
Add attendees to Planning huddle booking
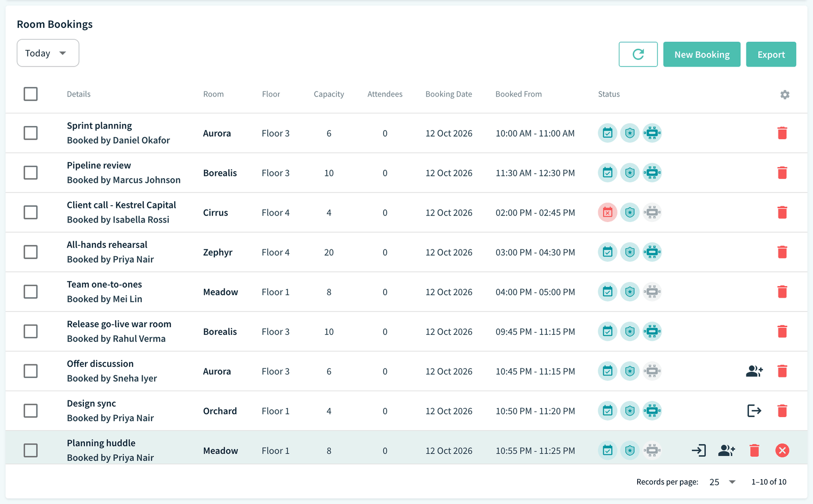727,450
